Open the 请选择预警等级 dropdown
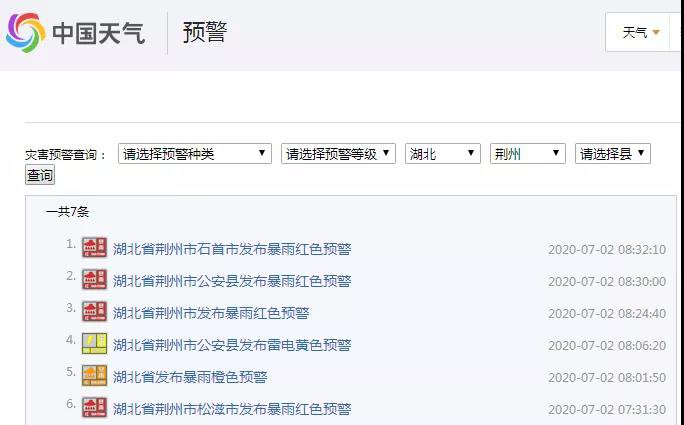 [x=338, y=154]
